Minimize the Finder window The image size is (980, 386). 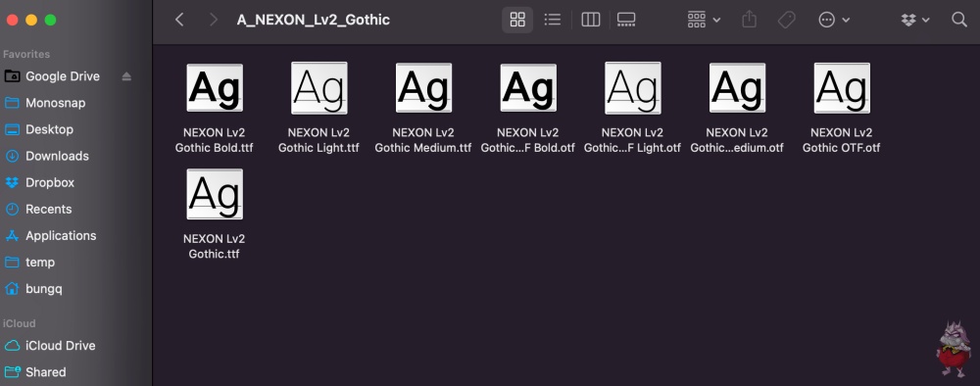click(x=31, y=20)
